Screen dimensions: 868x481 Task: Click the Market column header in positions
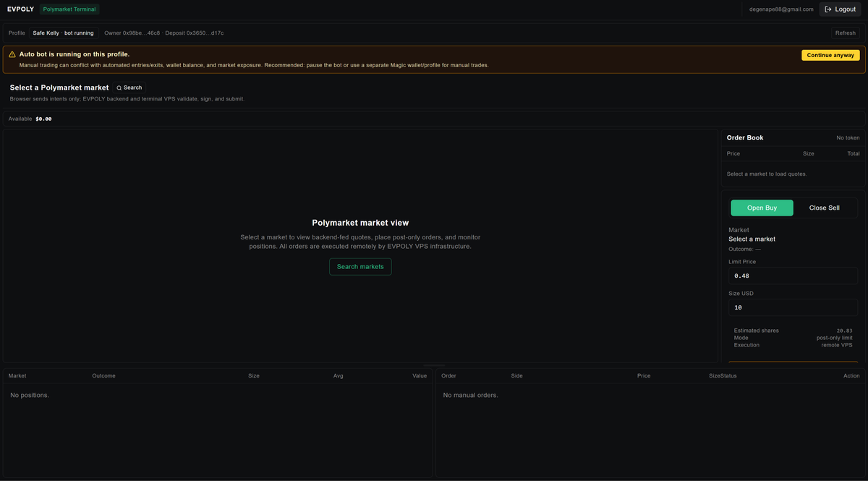tap(17, 375)
